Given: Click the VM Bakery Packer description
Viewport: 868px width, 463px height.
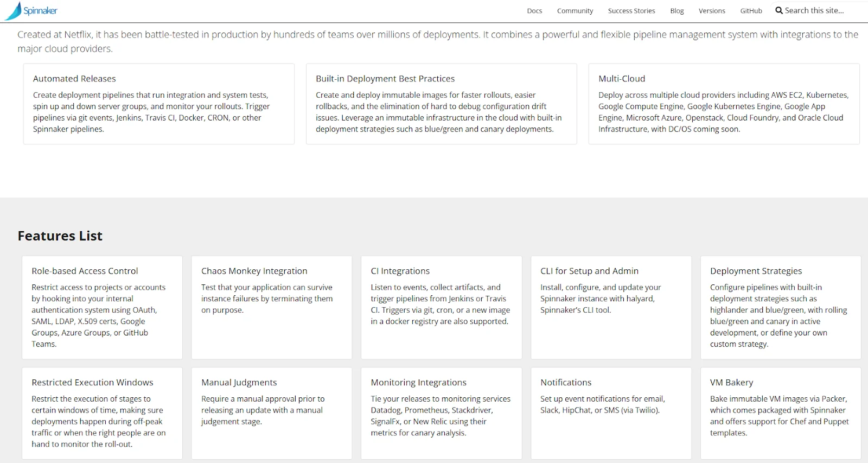Looking at the screenshot, I should (x=780, y=416).
